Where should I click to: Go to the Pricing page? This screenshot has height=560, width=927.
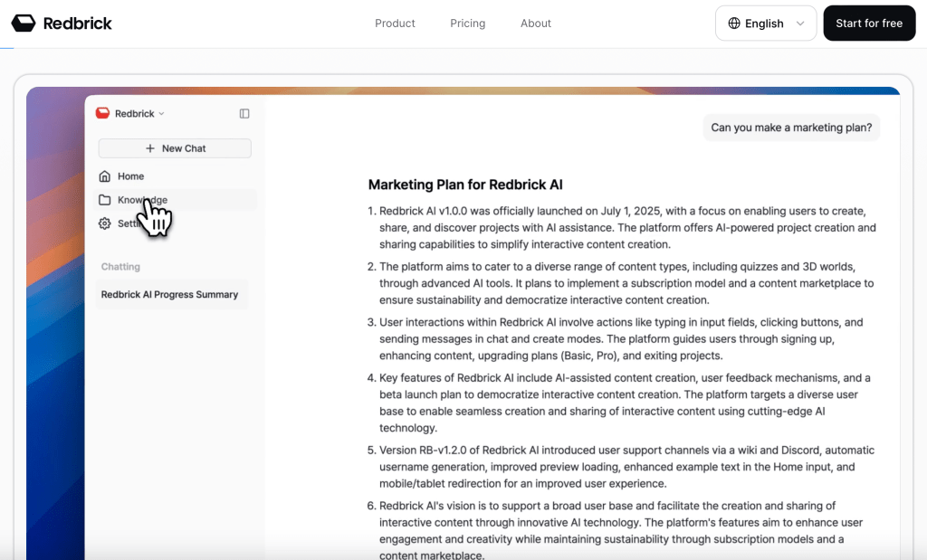467,24
